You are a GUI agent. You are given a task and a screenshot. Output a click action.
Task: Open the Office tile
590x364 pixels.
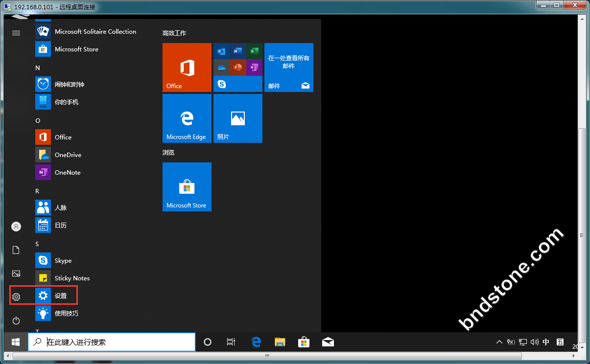pyautogui.click(x=187, y=68)
